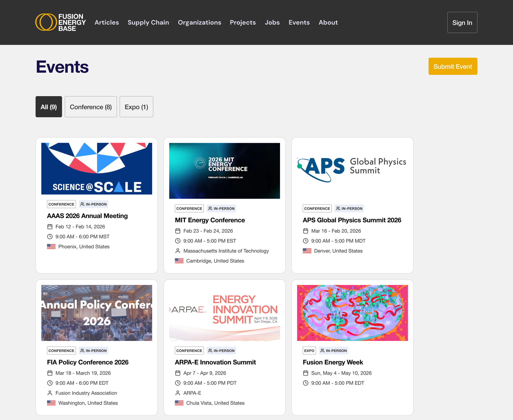
Task: Open the ARPA-E Innovation Summit title
Action: click(x=215, y=362)
